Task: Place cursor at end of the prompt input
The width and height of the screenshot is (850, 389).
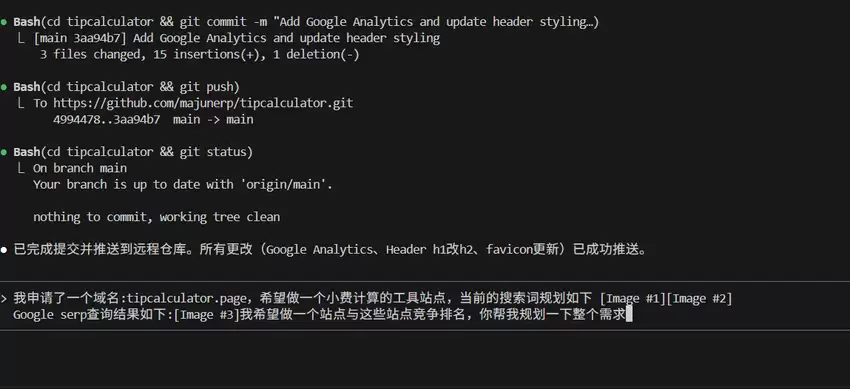Action: [x=629, y=315]
